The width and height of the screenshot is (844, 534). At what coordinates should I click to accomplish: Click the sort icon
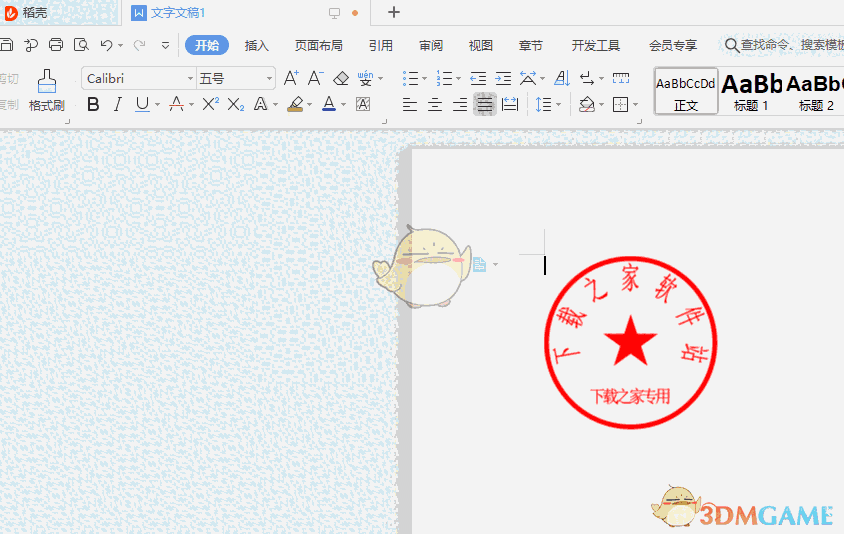point(562,79)
